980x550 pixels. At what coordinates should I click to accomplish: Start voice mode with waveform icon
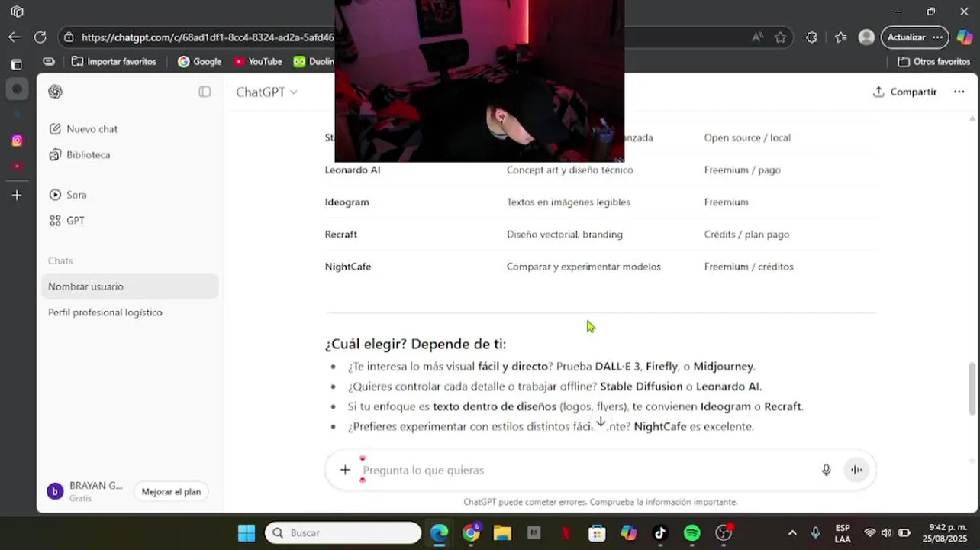pos(856,470)
